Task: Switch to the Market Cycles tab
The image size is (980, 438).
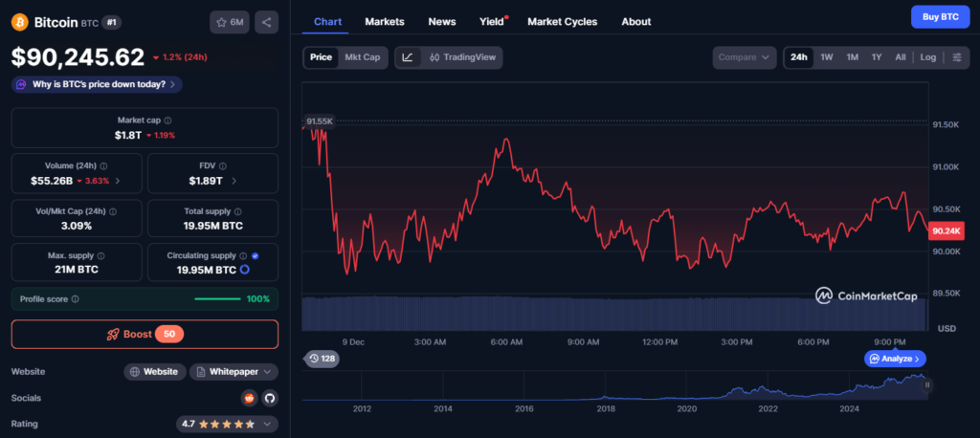Action: 562,21
